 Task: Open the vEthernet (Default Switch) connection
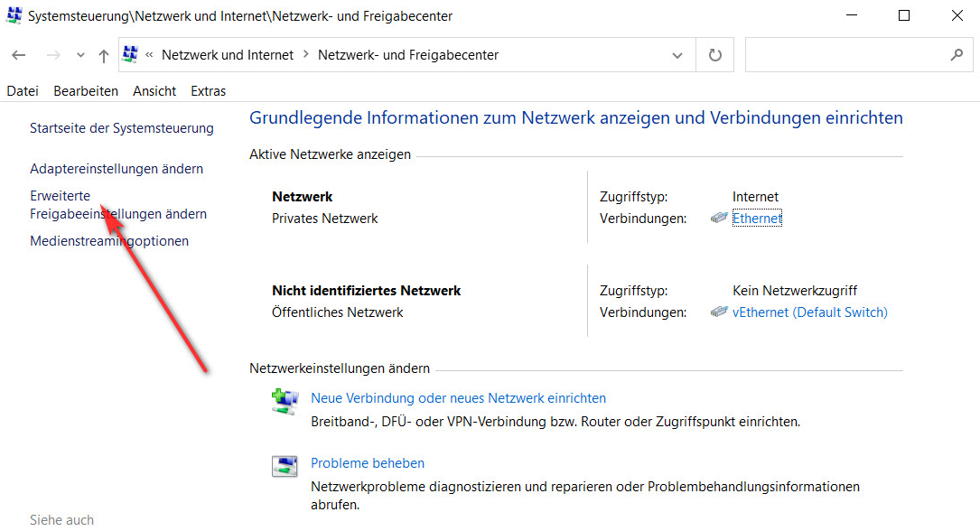click(x=809, y=312)
